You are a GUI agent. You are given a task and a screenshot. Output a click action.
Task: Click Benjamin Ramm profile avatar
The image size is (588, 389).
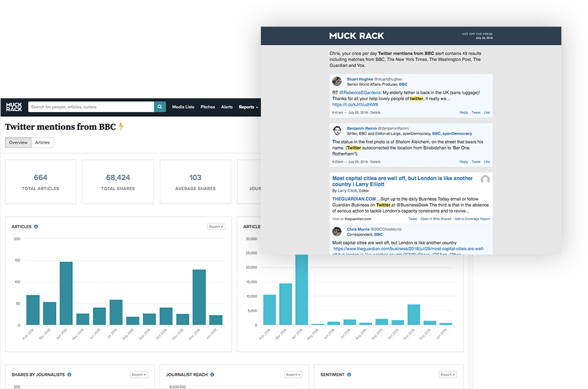(337, 131)
